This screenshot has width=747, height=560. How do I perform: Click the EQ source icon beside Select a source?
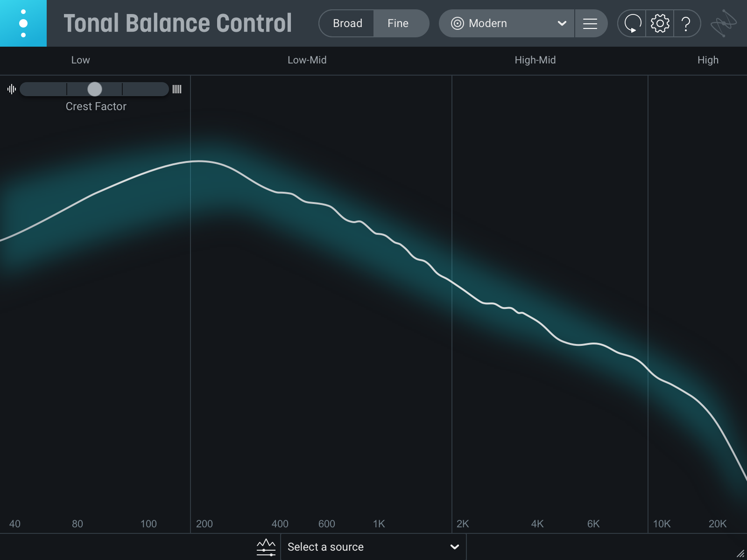266,547
